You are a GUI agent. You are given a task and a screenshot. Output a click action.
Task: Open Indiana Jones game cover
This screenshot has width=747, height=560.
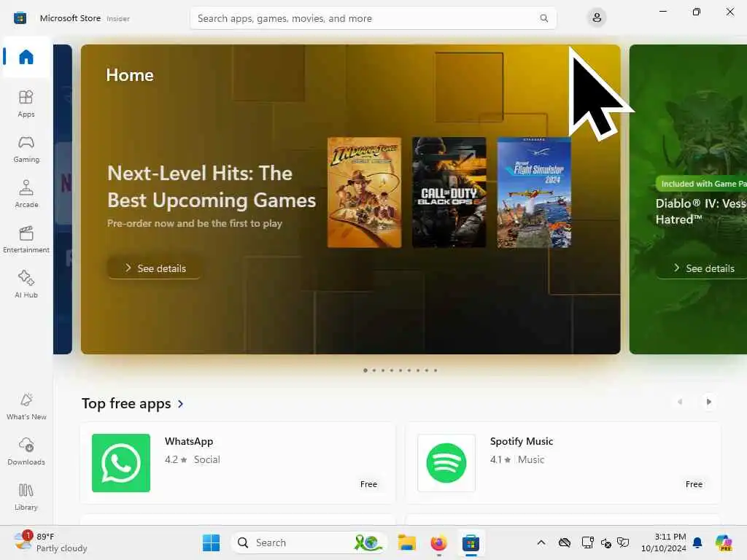365,192
